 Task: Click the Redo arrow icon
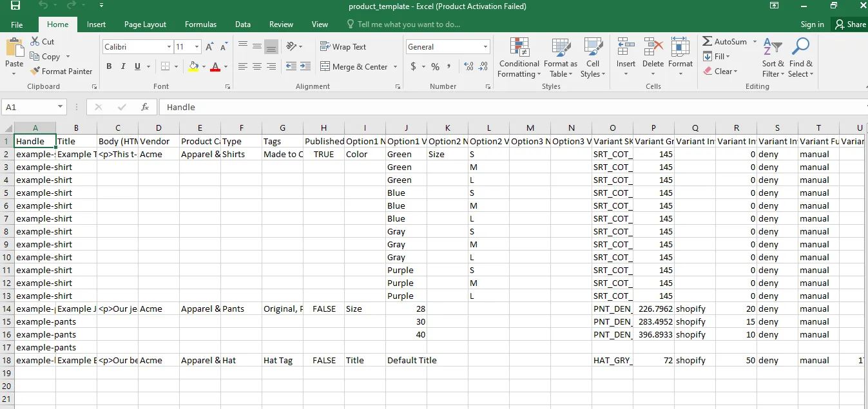[x=72, y=6]
